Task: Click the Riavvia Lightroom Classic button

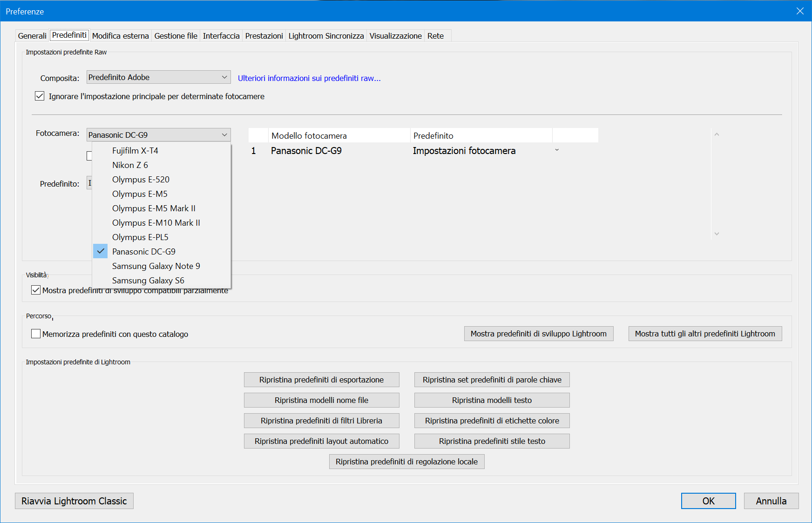Action: click(x=74, y=501)
